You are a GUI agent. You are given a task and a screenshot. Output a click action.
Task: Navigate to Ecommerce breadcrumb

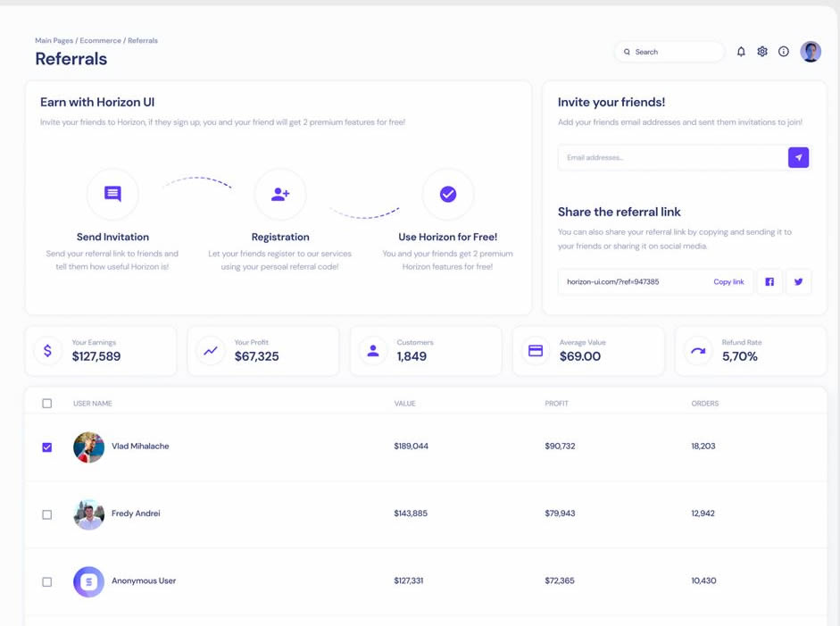tap(100, 41)
